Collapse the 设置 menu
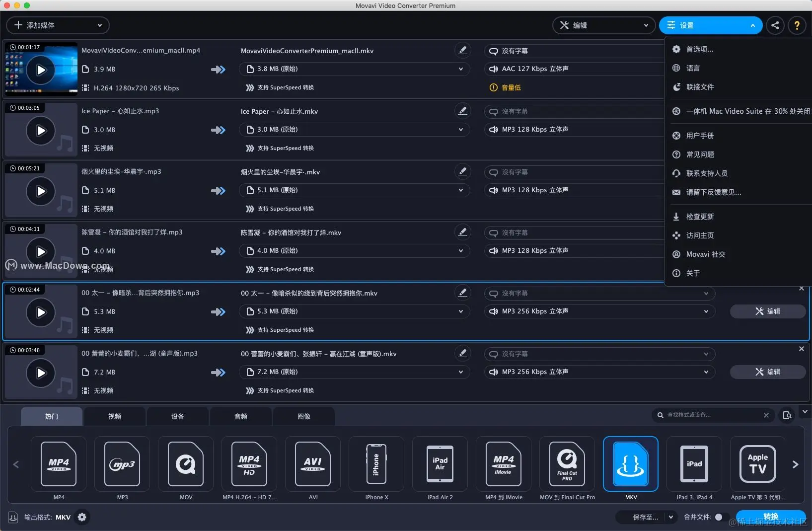The width and height of the screenshot is (812, 531). [710, 25]
